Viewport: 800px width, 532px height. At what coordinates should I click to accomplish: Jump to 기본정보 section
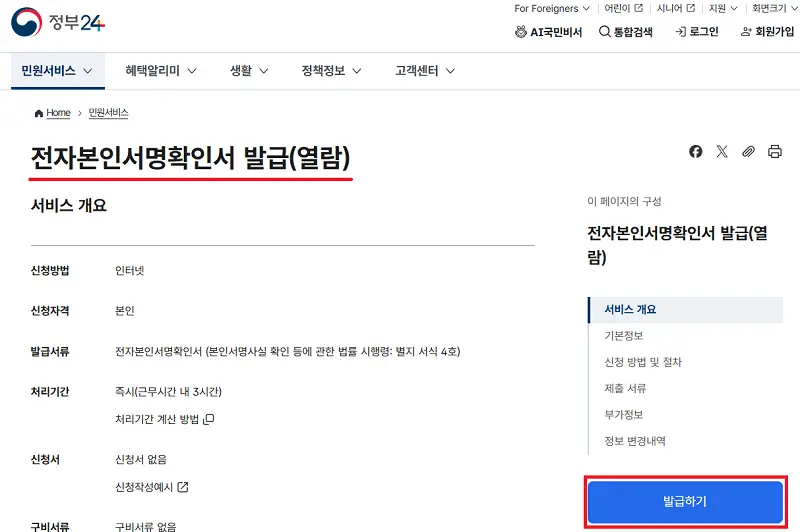[623, 336]
